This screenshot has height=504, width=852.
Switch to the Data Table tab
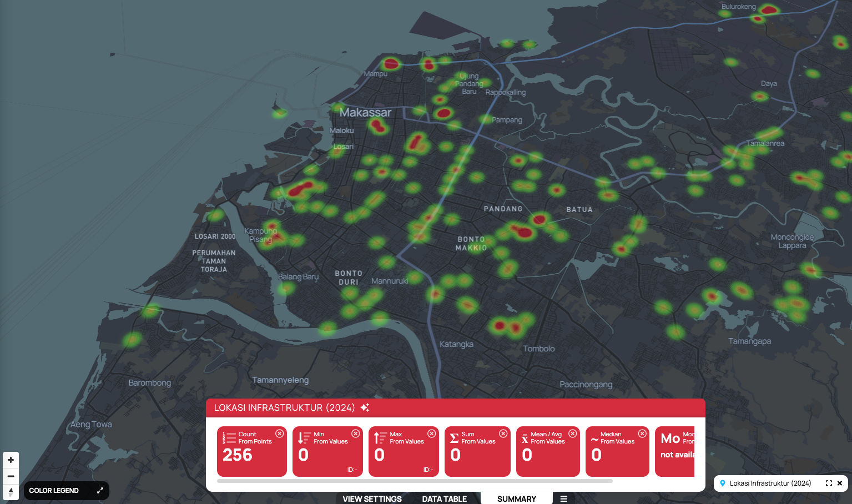click(x=444, y=498)
